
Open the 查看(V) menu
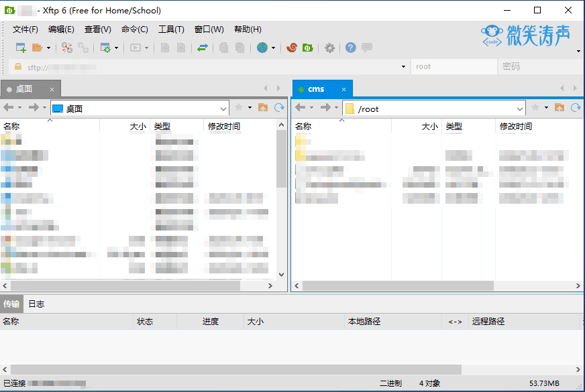(x=98, y=29)
